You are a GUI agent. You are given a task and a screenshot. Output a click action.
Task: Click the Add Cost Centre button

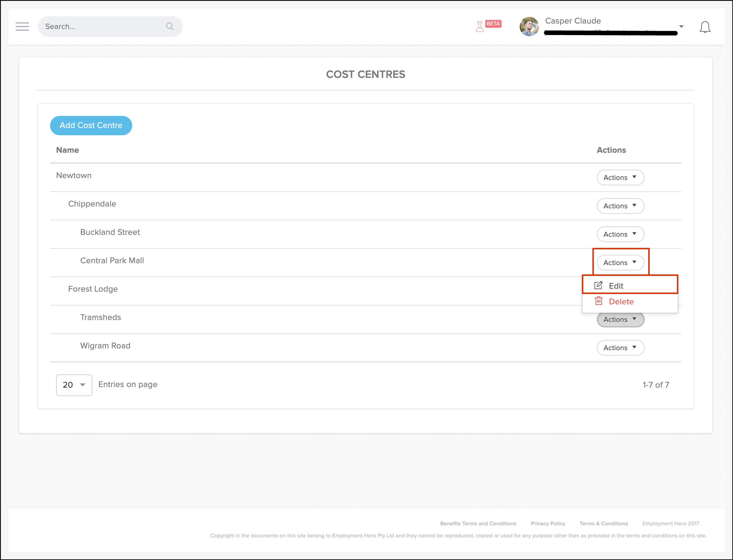pyautogui.click(x=91, y=125)
